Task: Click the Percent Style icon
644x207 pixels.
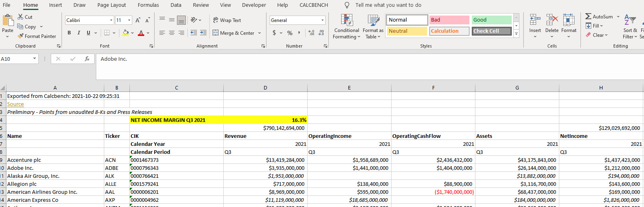Action: coord(290,33)
